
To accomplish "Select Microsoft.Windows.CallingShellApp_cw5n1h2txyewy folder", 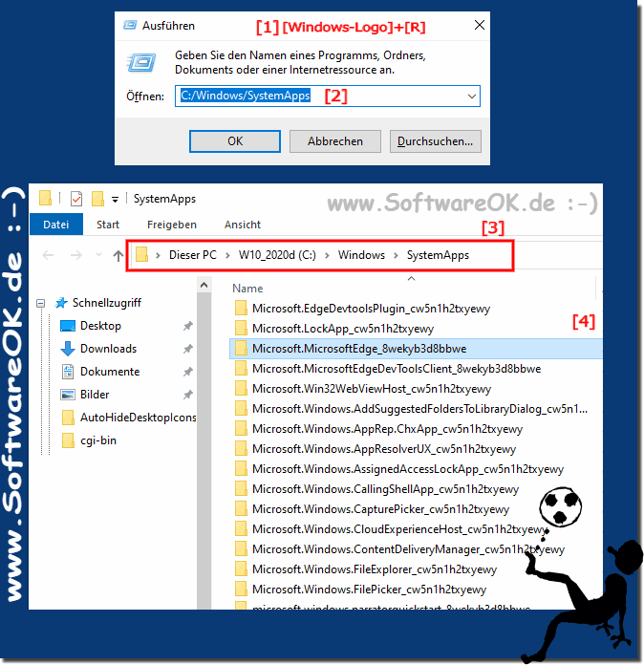I will point(386,489).
